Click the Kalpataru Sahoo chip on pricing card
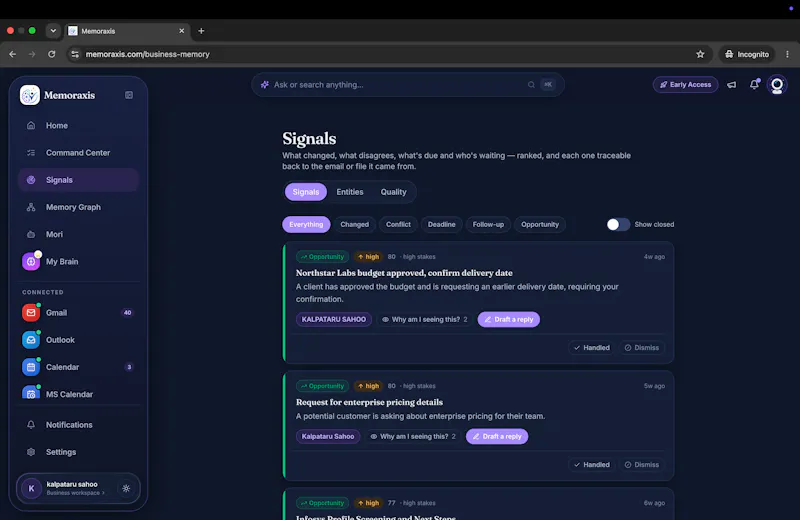 328,436
